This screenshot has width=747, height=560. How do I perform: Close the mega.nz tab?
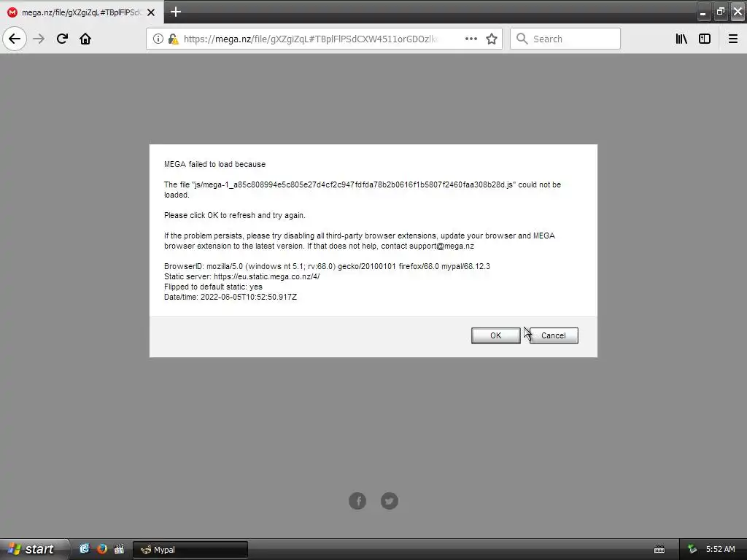tap(151, 12)
